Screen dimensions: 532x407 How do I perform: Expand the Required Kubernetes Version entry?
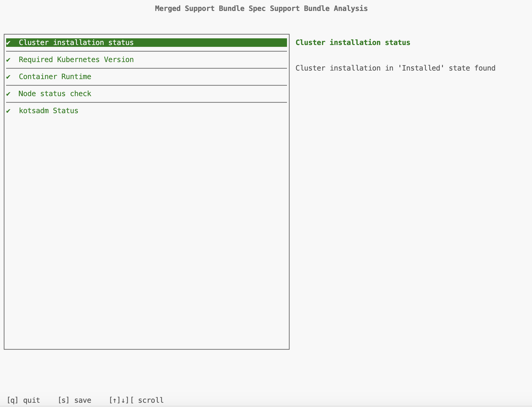coord(76,60)
